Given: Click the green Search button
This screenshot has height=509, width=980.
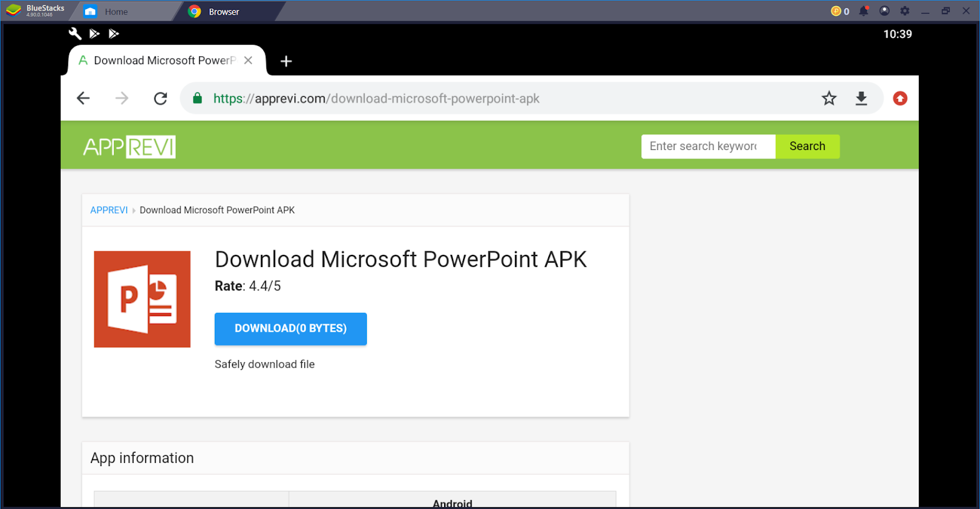Looking at the screenshot, I should pyautogui.click(x=807, y=146).
